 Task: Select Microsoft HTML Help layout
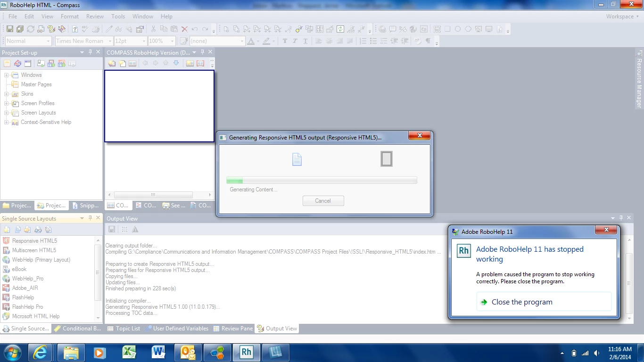(36, 316)
